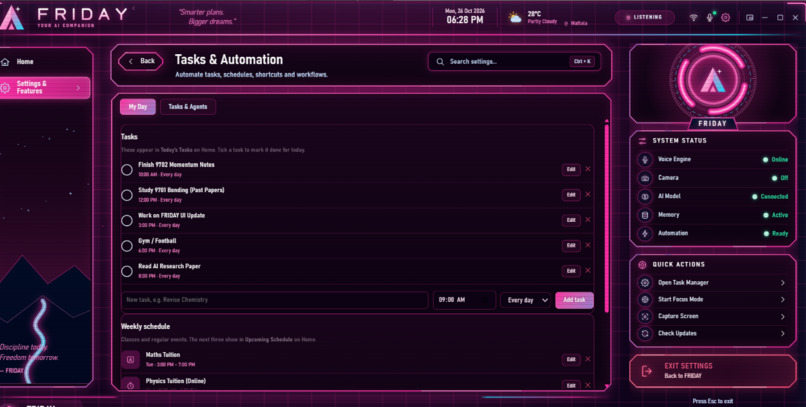Click the Voice Engine microphone icon
Image resolution: width=806 pixels, height=407 pixels.
pos(645,160)
